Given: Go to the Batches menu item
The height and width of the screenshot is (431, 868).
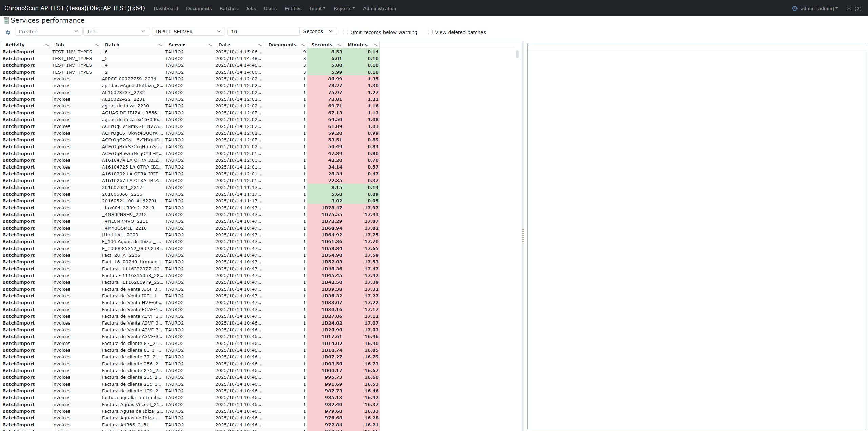Looking at the screenshot, I should pyautogui.click(x=229, y=8).
